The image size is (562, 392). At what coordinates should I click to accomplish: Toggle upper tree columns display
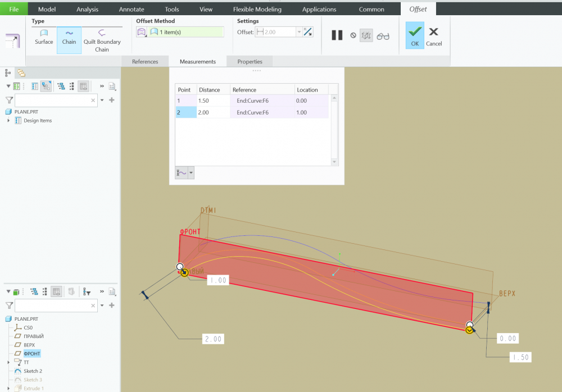coord(83,86)
